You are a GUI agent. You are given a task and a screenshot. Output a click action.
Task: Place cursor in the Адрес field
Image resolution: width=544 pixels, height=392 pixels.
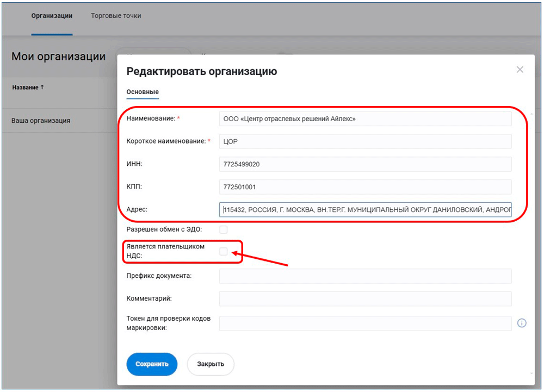pyautogui.click(x=365, y=210)
